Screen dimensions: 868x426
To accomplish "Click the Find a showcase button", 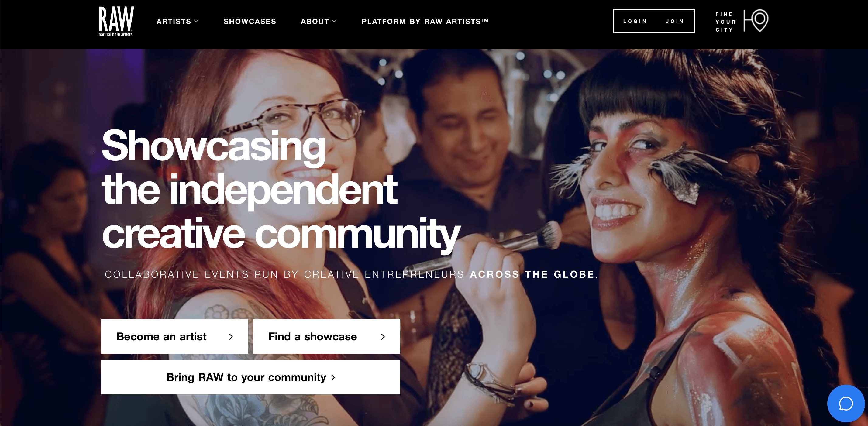I will [326, 336].
